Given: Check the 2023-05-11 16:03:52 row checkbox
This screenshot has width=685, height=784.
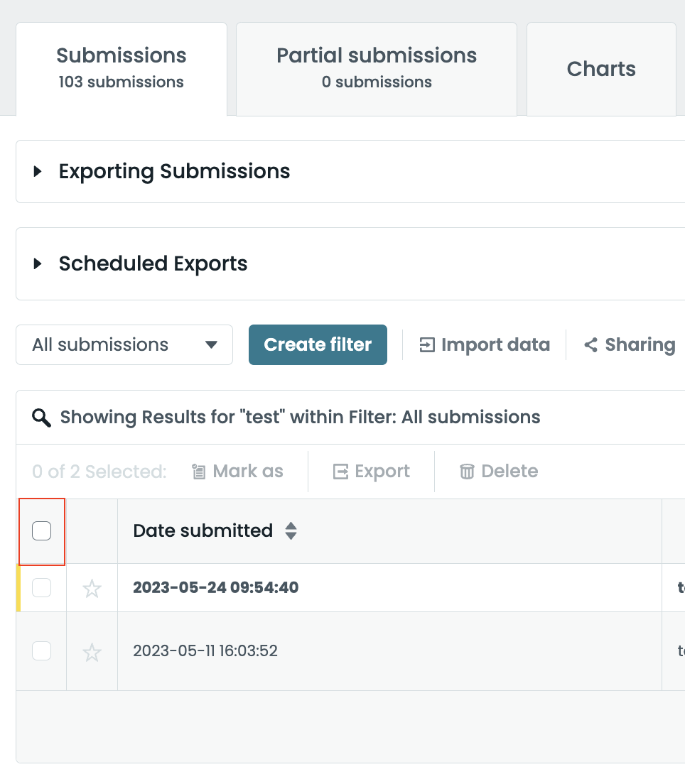Looking at the screenshot, I should [x=42, y=650].
